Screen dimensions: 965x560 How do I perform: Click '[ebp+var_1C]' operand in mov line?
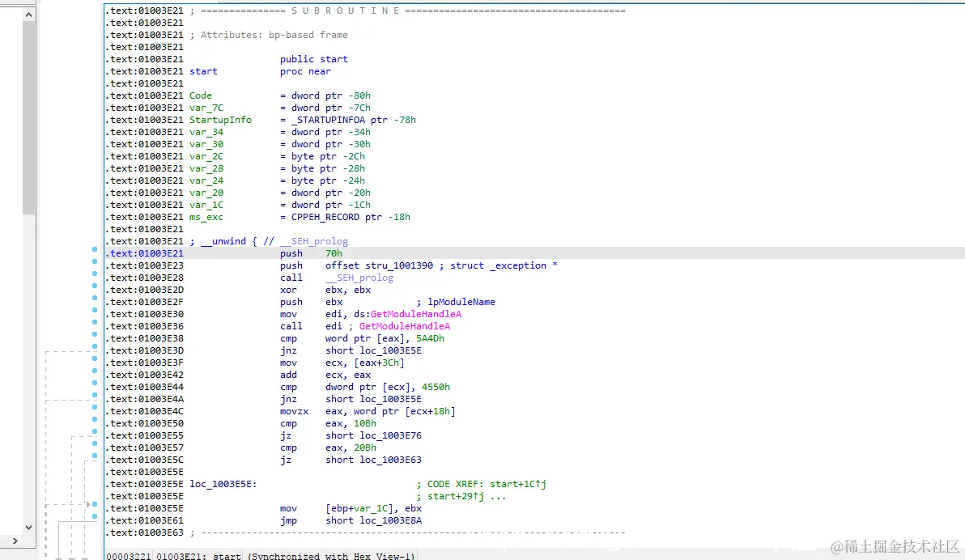359,508
